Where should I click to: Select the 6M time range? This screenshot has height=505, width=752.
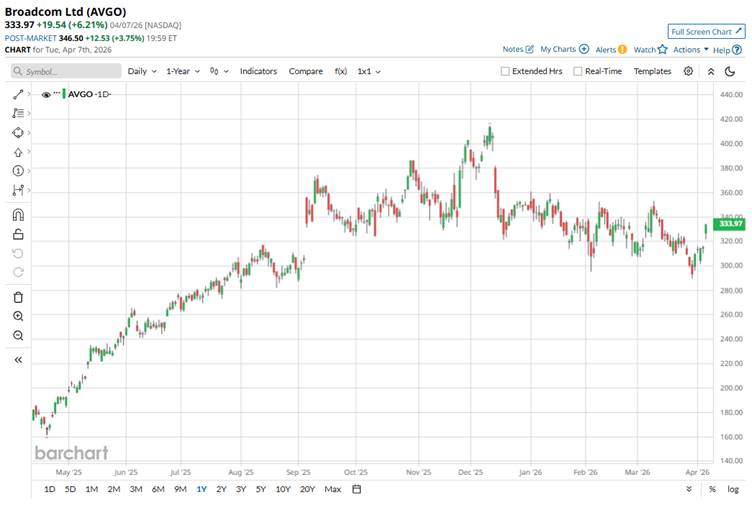158,489
